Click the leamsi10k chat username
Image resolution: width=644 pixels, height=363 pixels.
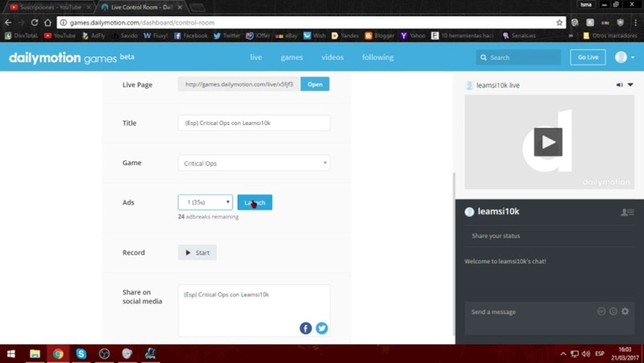point(498,212)
